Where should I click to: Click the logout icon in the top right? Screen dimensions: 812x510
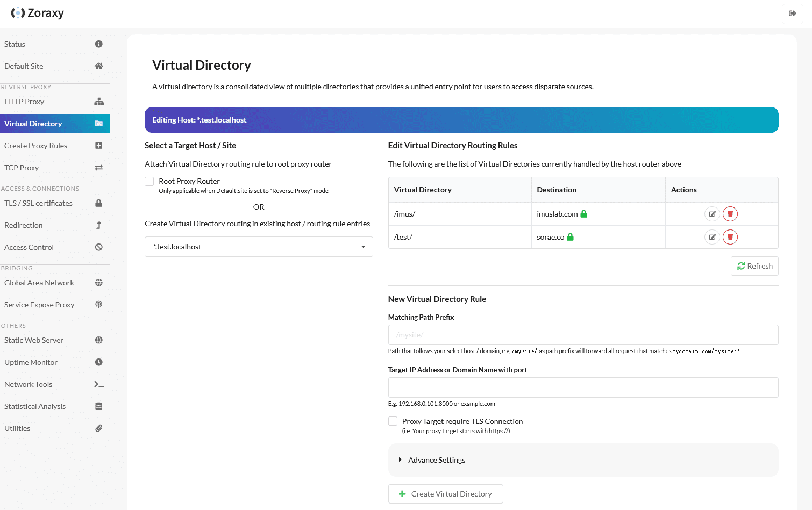coord(792,13)
